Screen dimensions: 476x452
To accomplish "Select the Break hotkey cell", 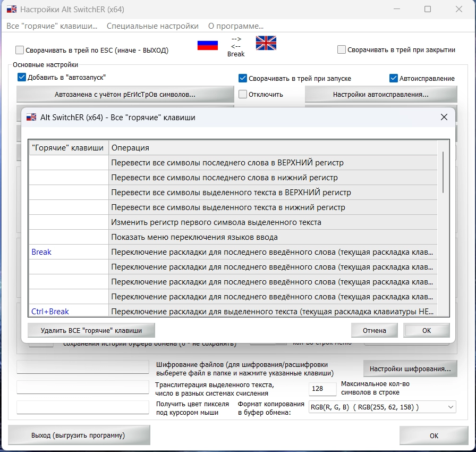I will pyautogui.click(x=69, y=252).
